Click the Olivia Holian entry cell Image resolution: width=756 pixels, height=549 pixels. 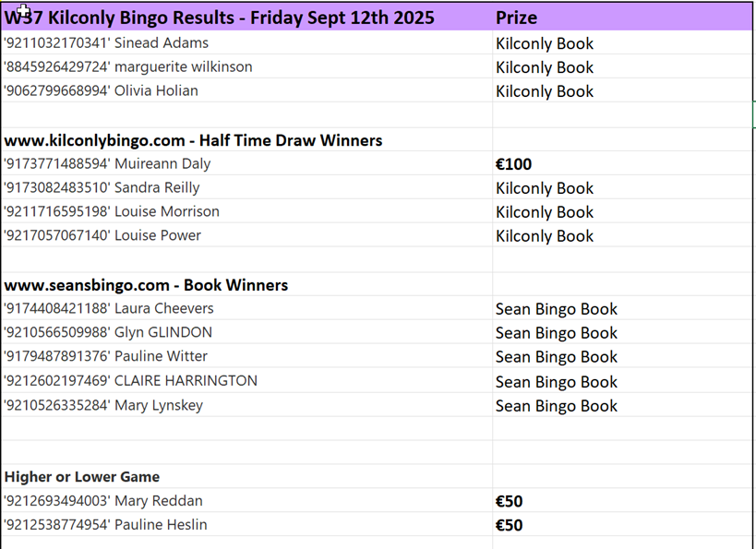tap(246, 90)
